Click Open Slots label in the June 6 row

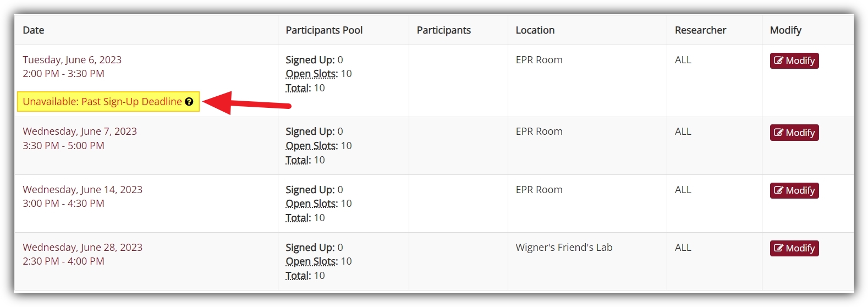311,74
